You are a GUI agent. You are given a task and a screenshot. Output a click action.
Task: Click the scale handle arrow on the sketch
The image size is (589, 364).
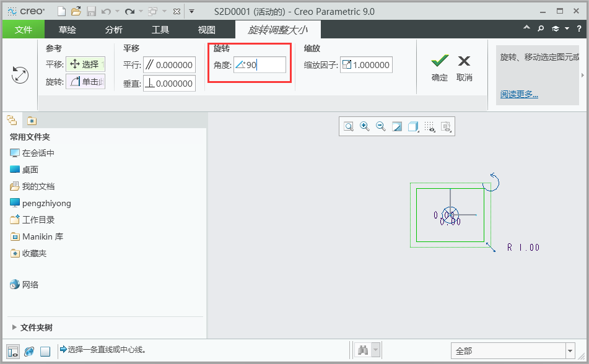[x=491, y=247]
